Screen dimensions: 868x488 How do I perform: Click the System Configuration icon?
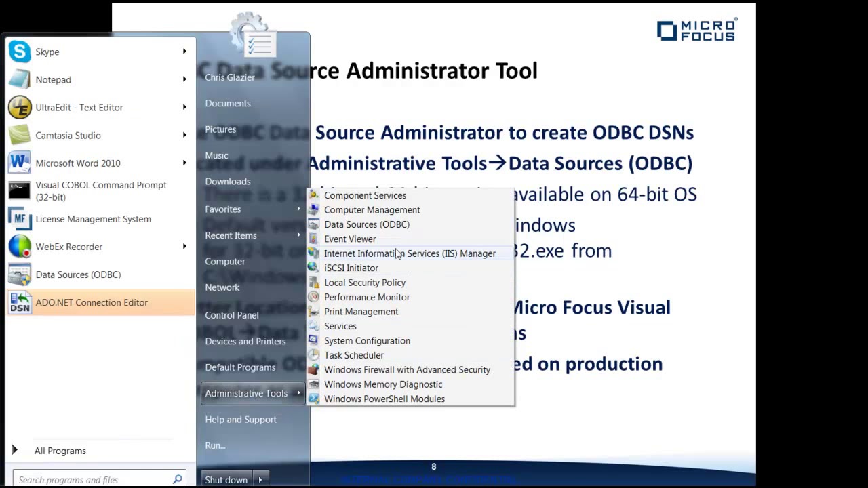point(313,341)
